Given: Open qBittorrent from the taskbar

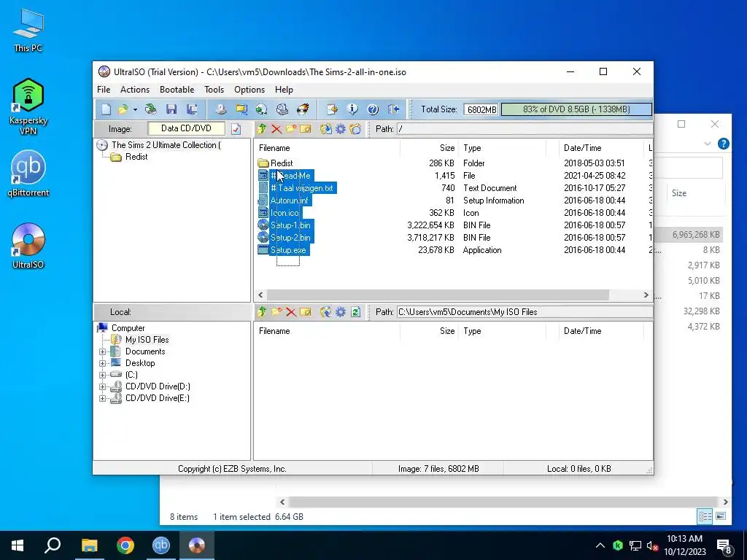Looking at the screenshot, I should tap(161, 545).
